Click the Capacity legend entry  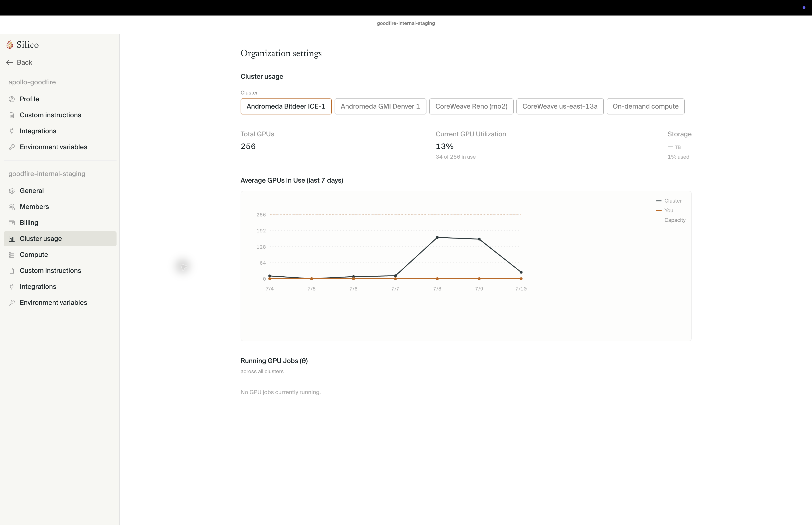(x=671, y=220)
